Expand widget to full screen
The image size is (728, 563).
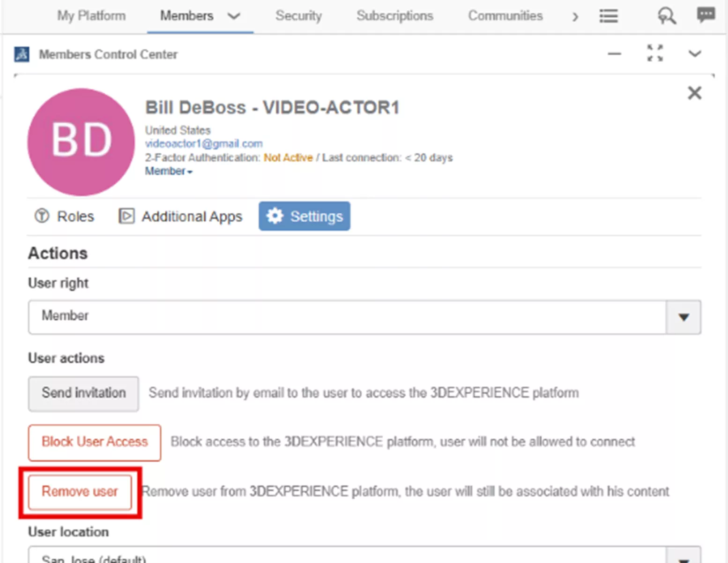pos(655,53)
